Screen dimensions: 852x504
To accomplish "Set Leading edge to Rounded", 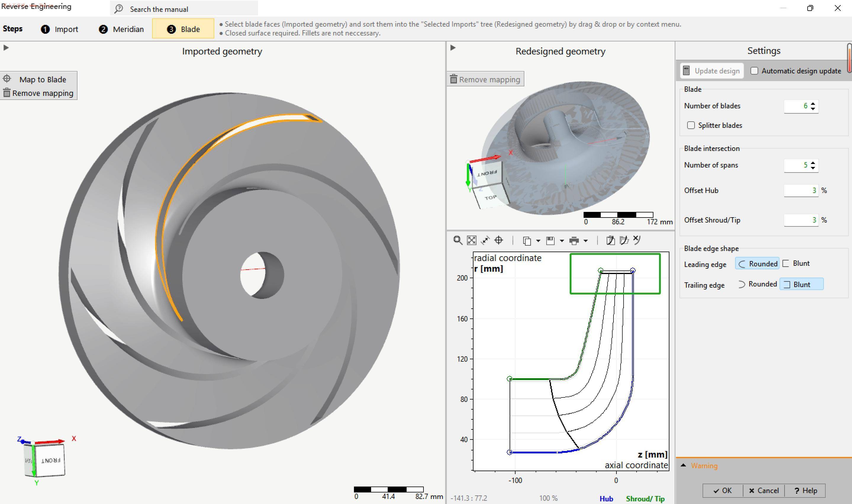I will click(757, 264).
